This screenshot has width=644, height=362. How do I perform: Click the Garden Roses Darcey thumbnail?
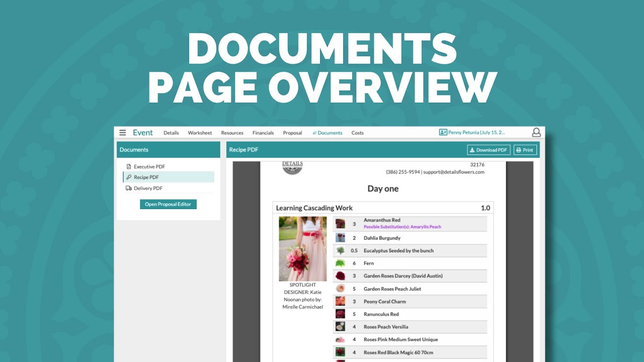(x=341, y=276)
